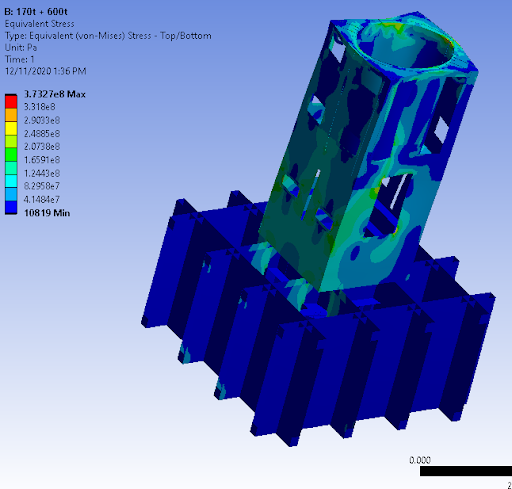Click the 'B: 170t + 600t' result title
This screenshot has width=512, height=489.
(36, 12)
